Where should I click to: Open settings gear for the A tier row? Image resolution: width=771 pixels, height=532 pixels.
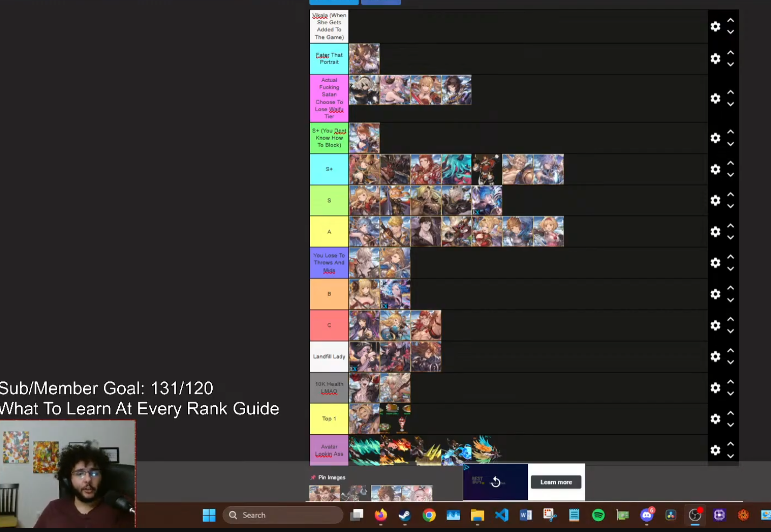click(715, 232)
